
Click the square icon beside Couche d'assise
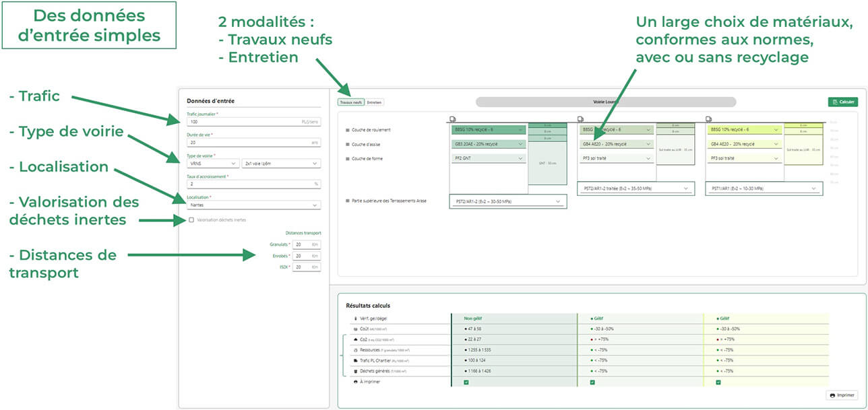pos(347,144)
